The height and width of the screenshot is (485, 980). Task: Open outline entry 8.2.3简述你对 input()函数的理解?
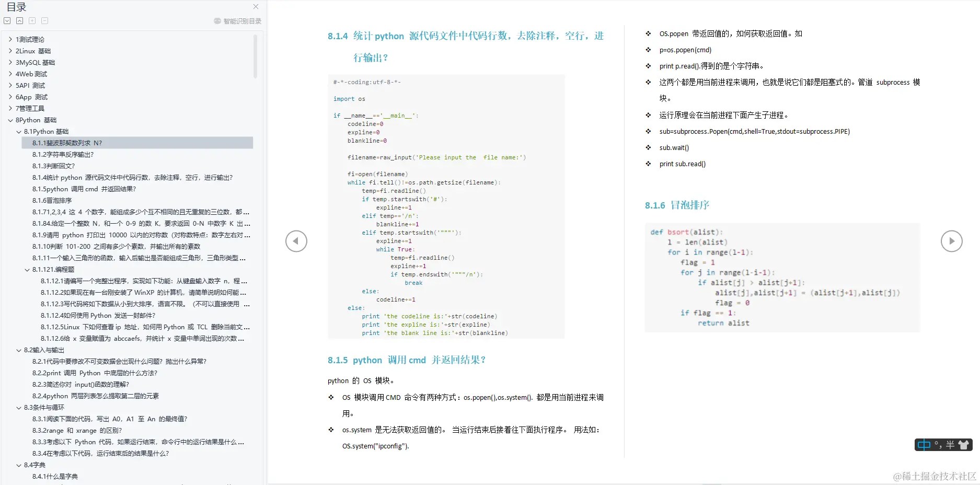tap(80, 384)
